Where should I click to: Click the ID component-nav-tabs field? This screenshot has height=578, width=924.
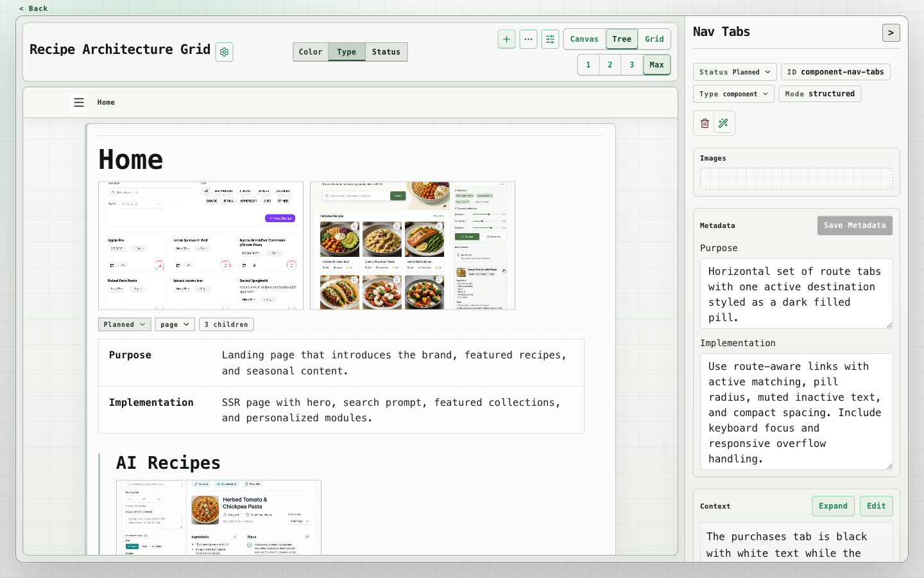[835, 72]
